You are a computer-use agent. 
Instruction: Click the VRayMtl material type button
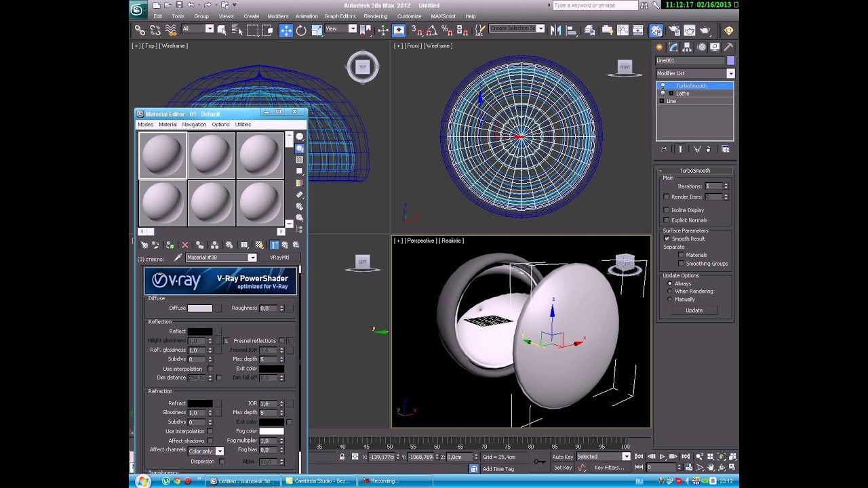[279, 258]
